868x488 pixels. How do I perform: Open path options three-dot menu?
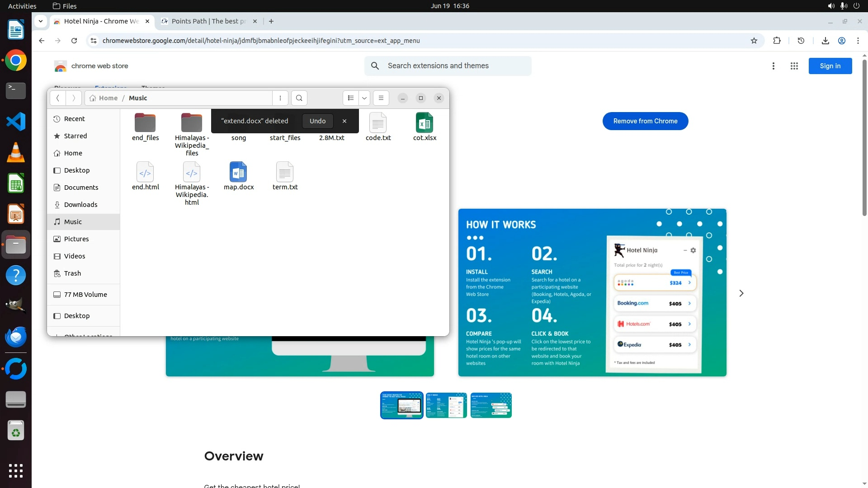pyautogui.click(x=280, y=98)
